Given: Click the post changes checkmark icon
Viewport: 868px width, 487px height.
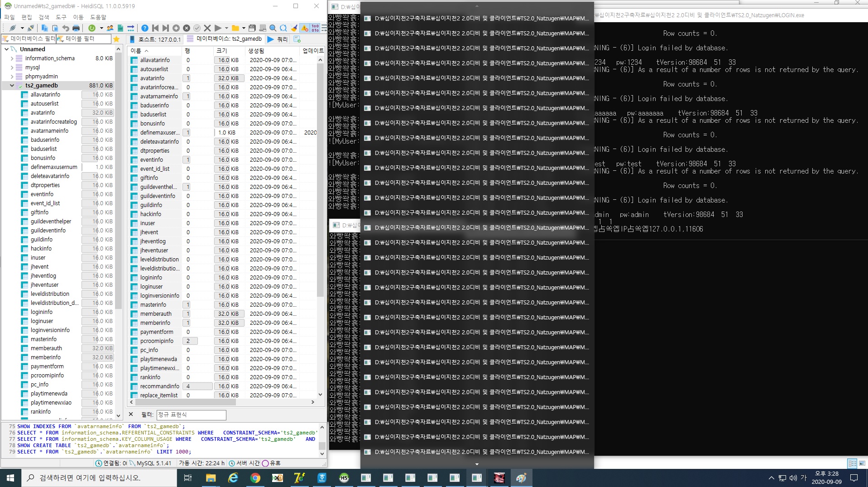Looking at the screenshot, I should coord(197,28).
